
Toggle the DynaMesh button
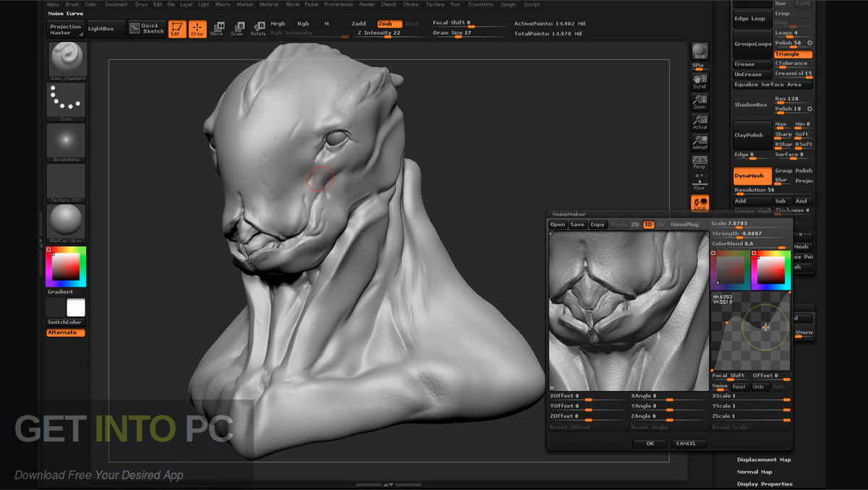pos(752,176)
